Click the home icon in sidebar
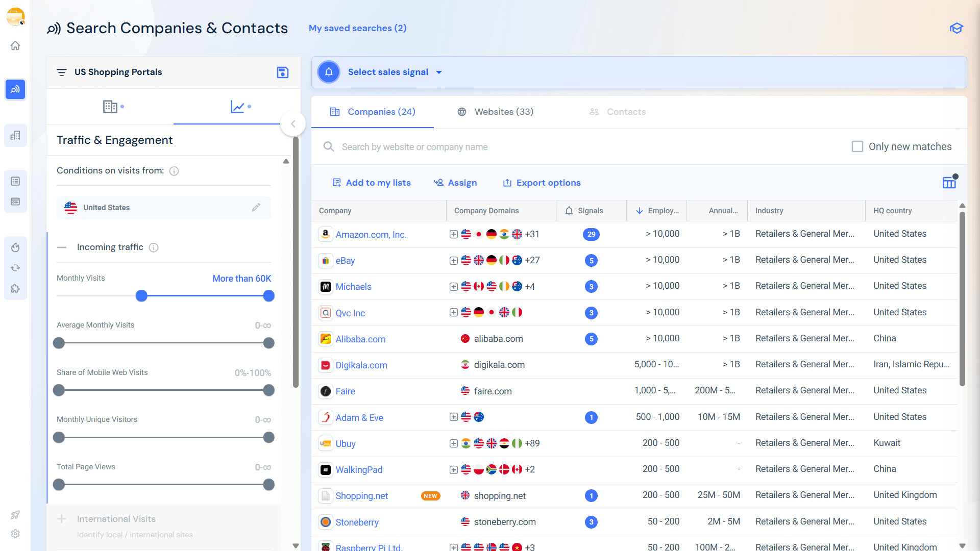 point(15,46)
